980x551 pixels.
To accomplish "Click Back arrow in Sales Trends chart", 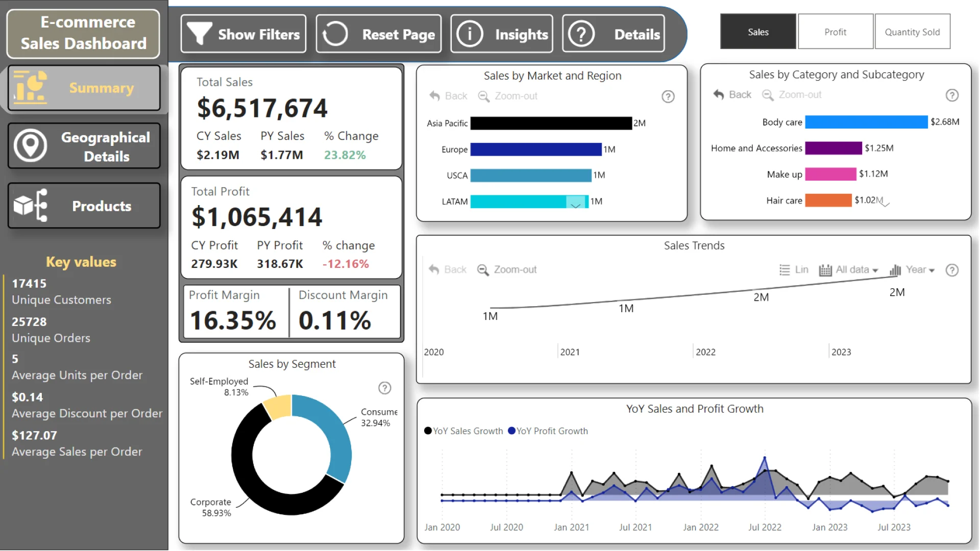I will coord(434,269).
